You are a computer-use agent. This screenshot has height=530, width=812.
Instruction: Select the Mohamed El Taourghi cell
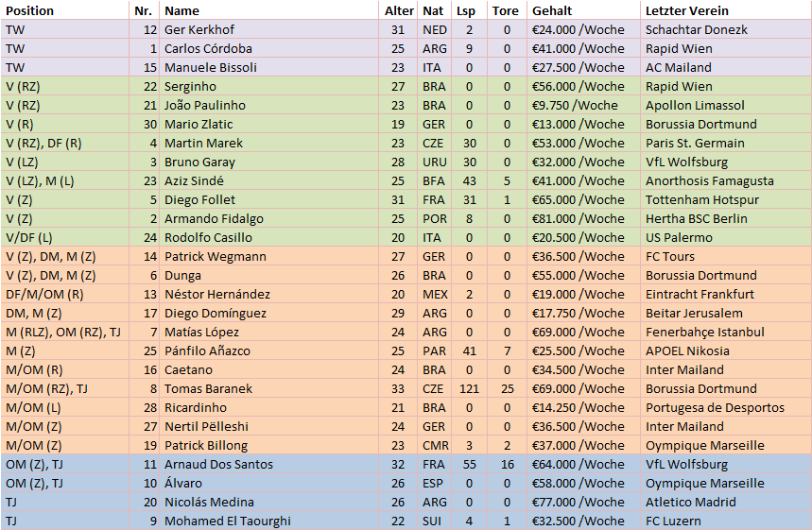[269, 521]
